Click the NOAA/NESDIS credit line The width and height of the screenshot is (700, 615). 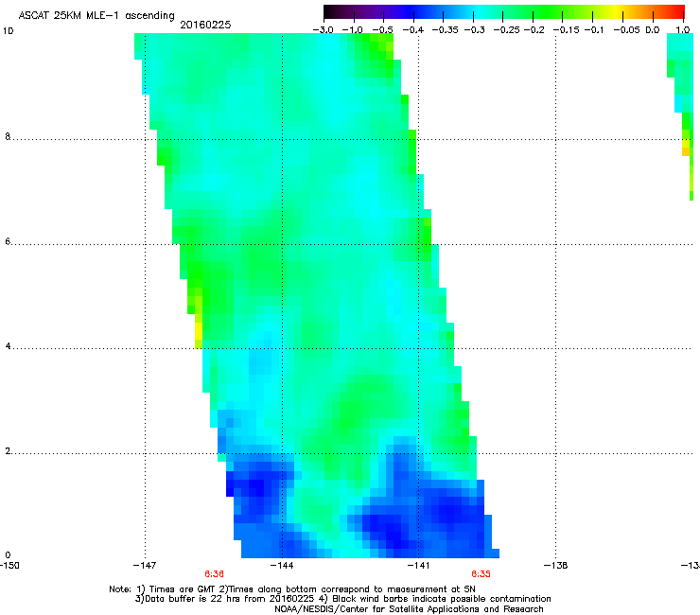tap(409, 609)
